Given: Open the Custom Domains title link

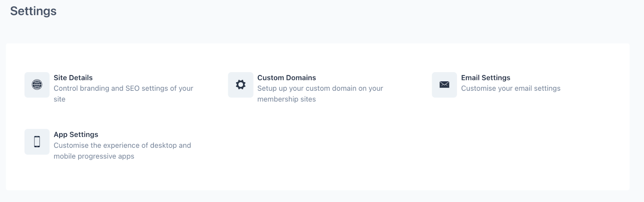Looking at the screenshot, I should pyautogui.click(x=286, y=77).
